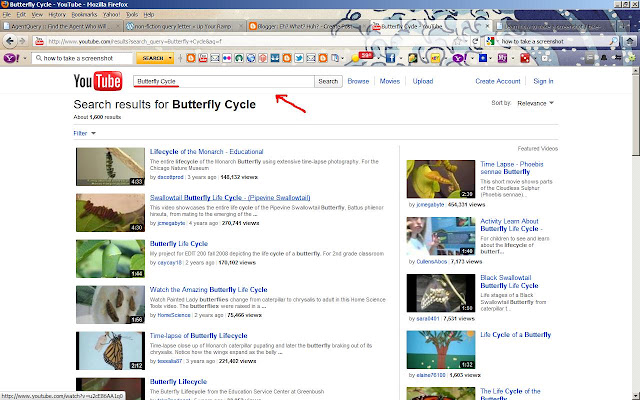Focus the YouTube search field containing Butterfly Cycle

click(x=224, y=81)
